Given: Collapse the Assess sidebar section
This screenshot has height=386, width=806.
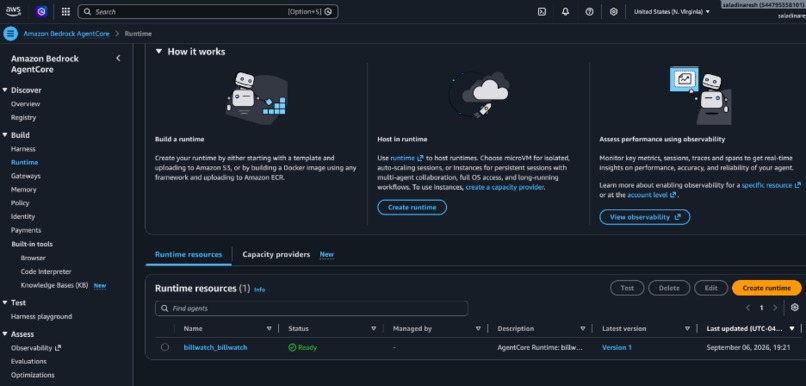Looking at the screenshot, I should coord(5,334).
